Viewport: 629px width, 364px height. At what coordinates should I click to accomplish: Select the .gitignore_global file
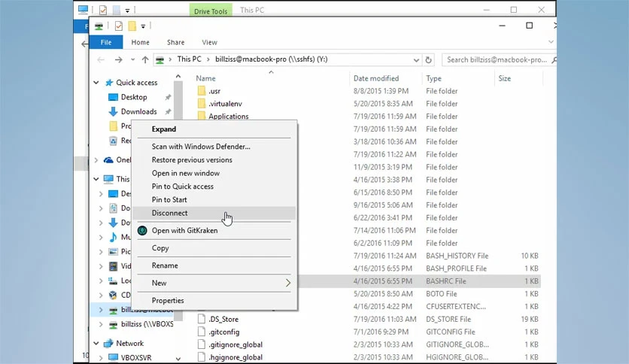[235, 344]
